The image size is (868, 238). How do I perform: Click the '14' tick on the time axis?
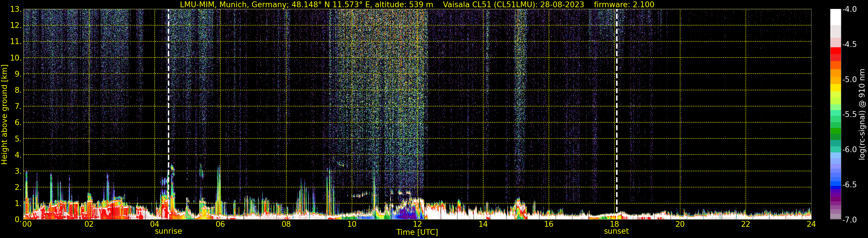tap(483, 224)
